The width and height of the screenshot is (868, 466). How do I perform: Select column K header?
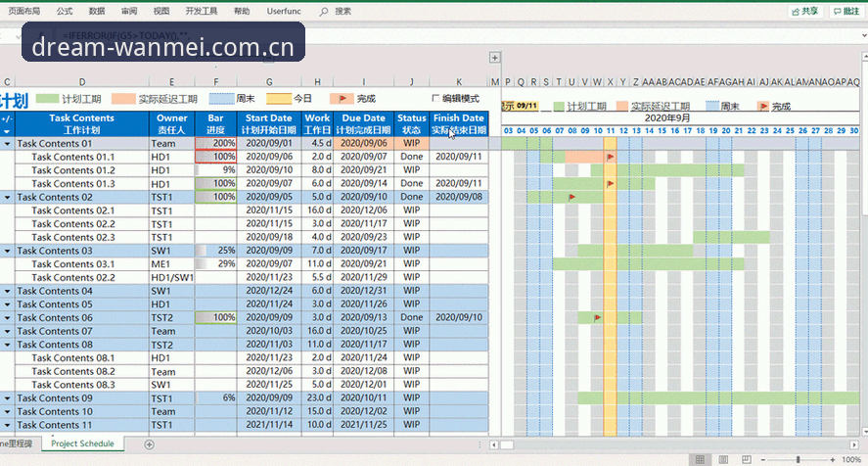coord(458,82)
